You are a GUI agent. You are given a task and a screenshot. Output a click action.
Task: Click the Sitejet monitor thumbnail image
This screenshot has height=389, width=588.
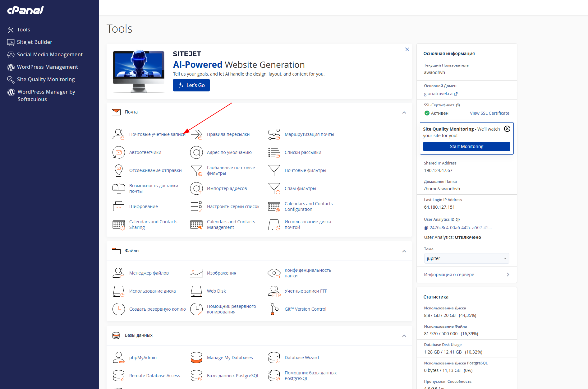point(139,72)
